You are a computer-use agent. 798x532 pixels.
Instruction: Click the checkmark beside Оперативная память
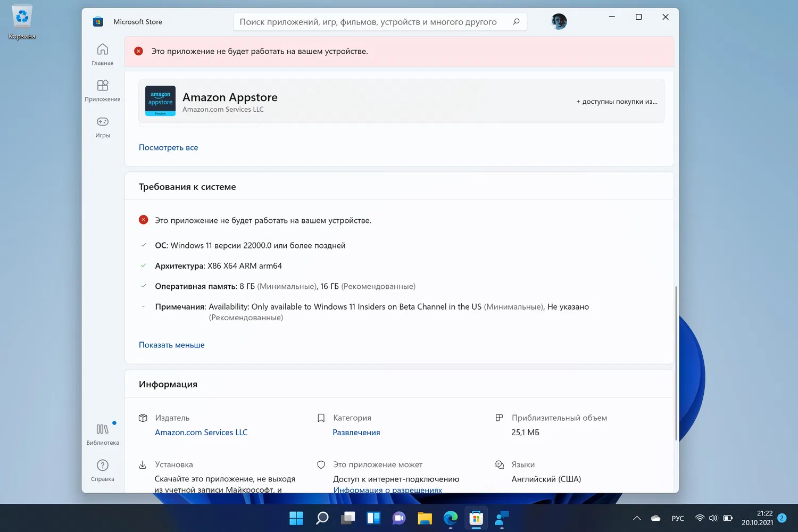pyautogui.click(x=143, y=286)
